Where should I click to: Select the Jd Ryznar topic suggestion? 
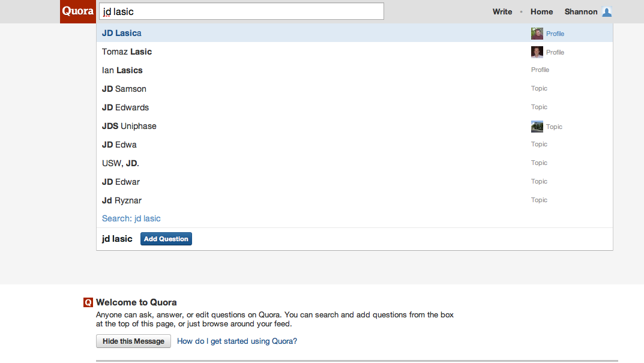click(122, 200)
